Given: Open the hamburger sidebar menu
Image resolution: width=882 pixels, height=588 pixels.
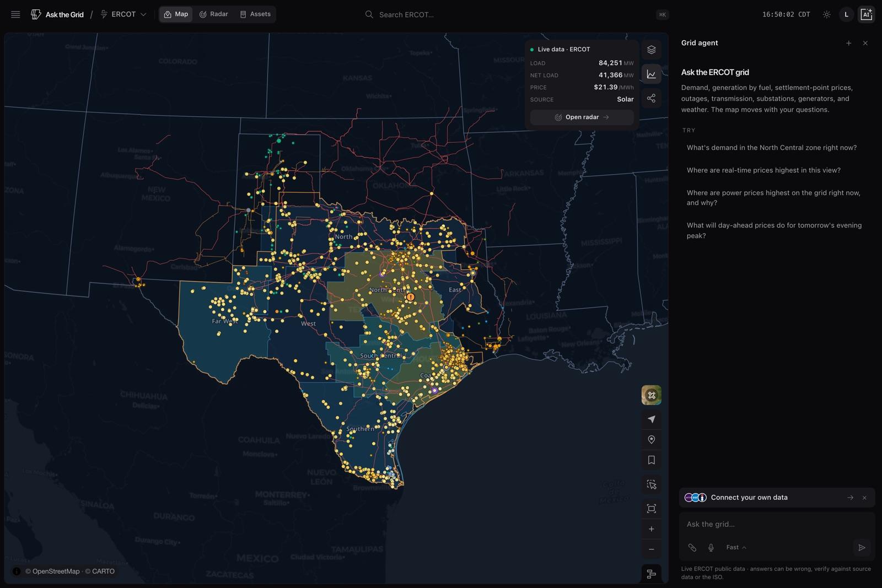Looking at the screenshot, I should click(15, 14).
